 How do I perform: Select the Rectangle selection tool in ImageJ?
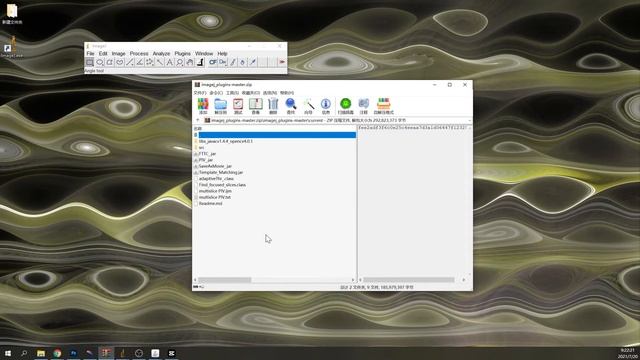89,62
